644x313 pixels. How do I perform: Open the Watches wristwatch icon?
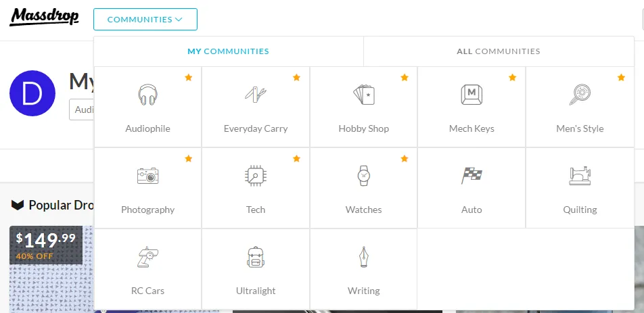(363, 176)
